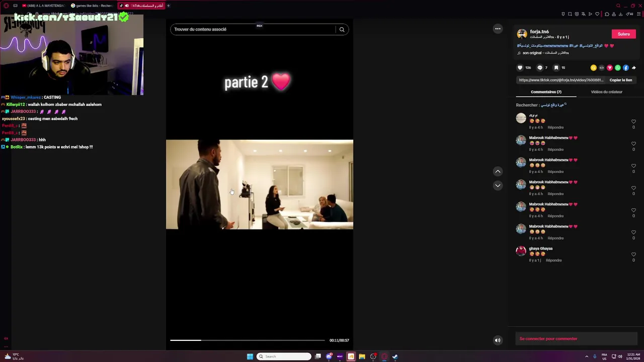Go to next video with down arrow
Screen dimensions: 644x362
[498, 186]
